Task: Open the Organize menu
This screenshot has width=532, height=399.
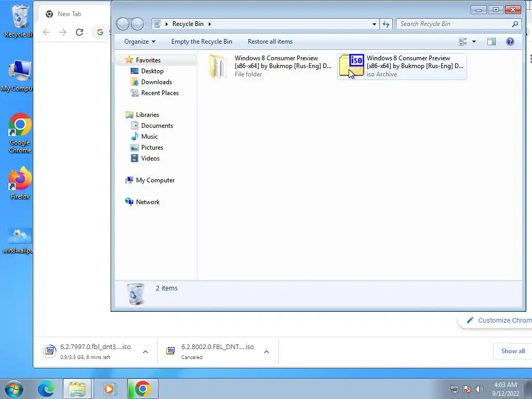Action: click(x=139, y=42)
